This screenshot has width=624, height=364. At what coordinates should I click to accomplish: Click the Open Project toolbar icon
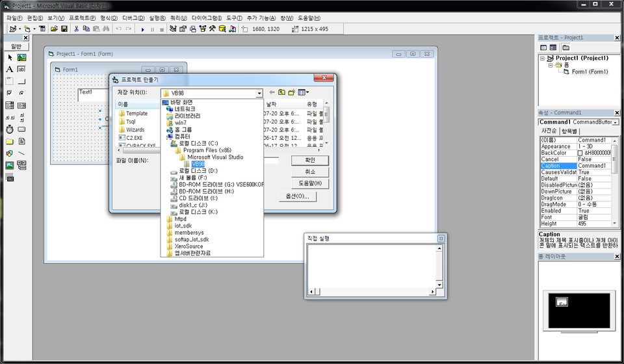54,29
